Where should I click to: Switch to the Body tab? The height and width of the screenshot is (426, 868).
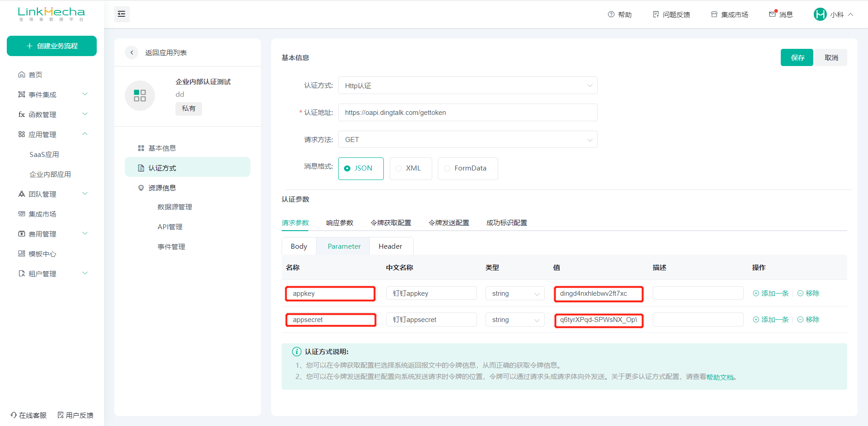point(299,246)
